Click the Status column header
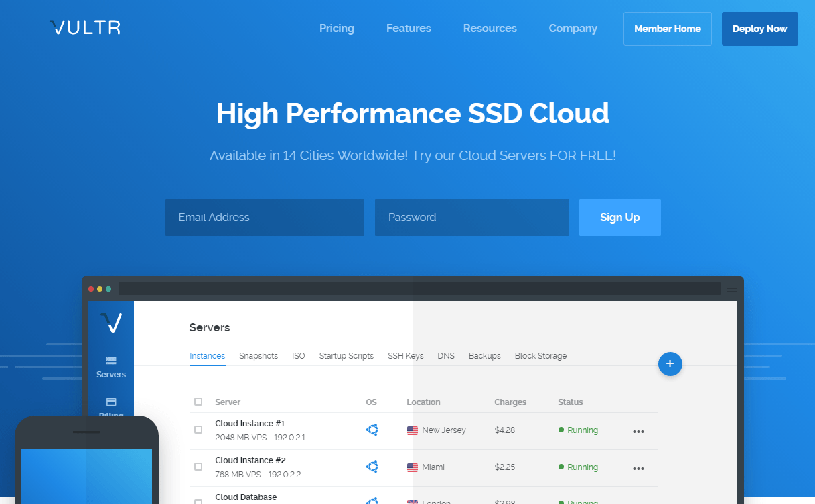This screenshot has width=815, height=504. click(x=571, y=402)
